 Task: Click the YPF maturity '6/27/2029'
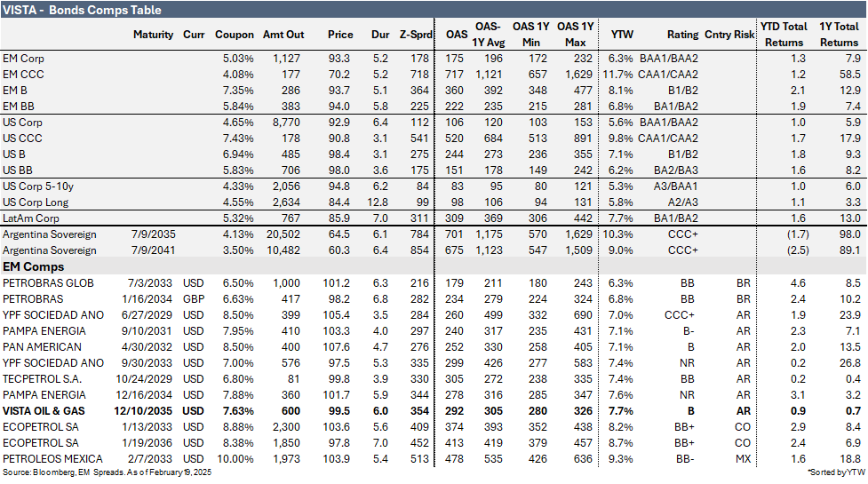click(x=147, y=315)
